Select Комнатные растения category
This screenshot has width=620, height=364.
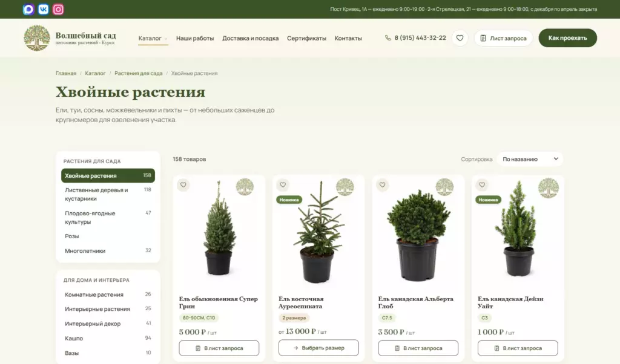tap(108, 294)
